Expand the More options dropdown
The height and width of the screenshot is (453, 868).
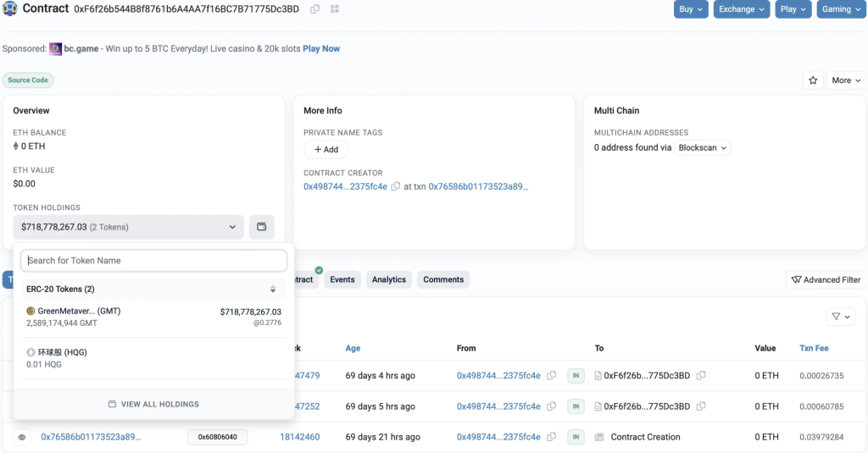pos(846,80)
